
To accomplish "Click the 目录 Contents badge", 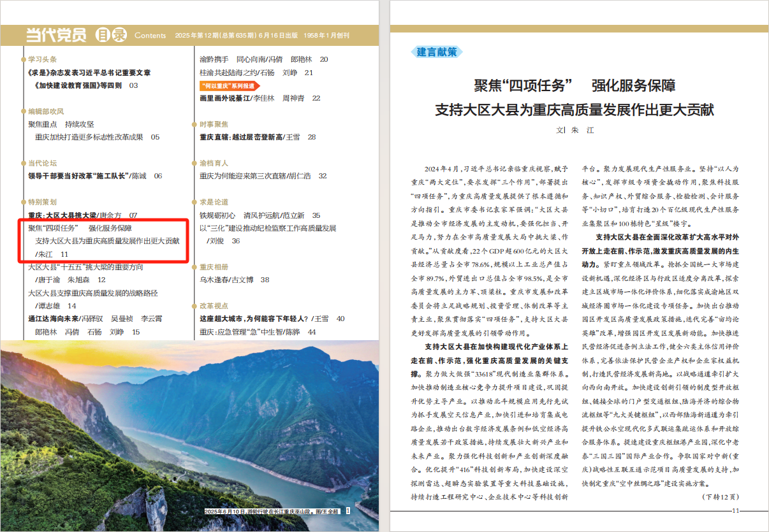I will pyautogui.click(x=131, y=35).
